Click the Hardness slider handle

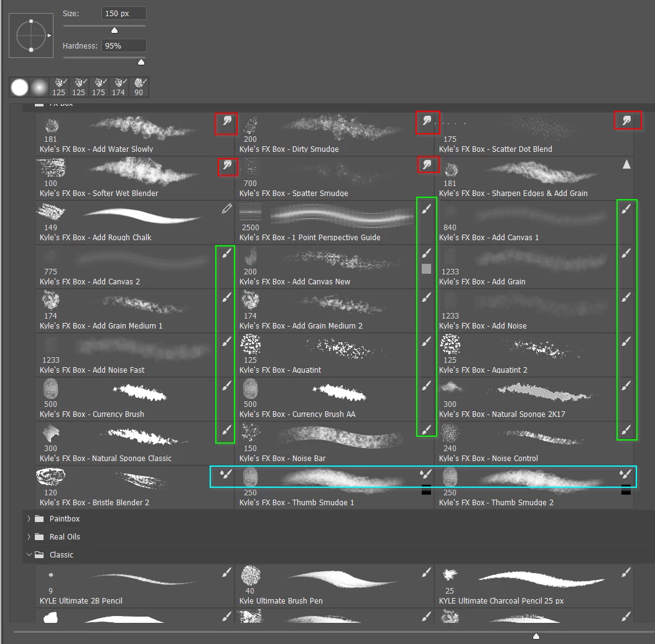(141, 62)
